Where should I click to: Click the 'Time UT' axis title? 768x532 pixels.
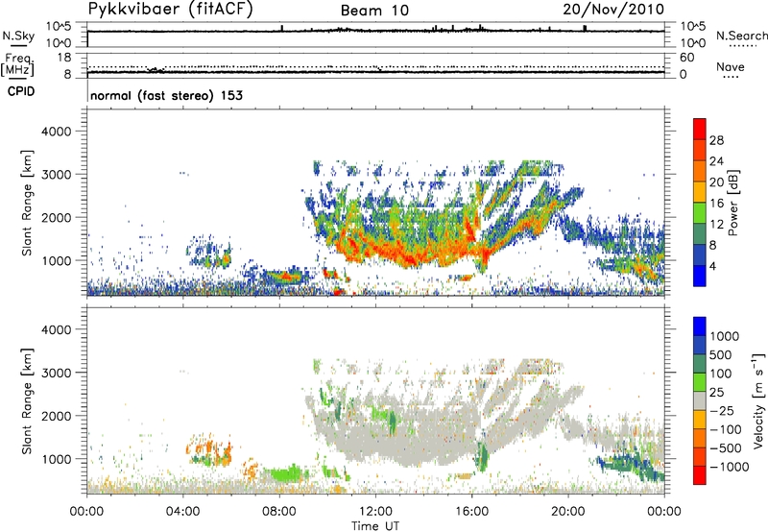pyautogui.click(x=375, y=526)
